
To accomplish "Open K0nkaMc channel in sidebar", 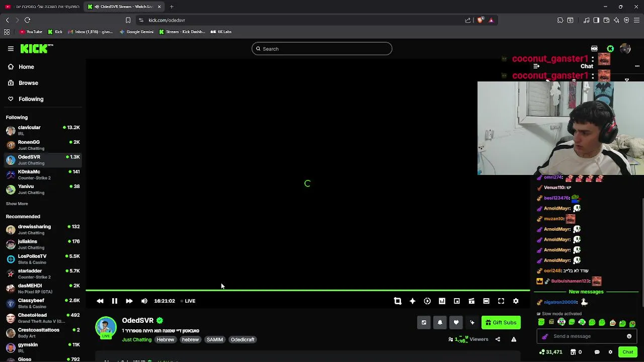I will coord(43,174).
